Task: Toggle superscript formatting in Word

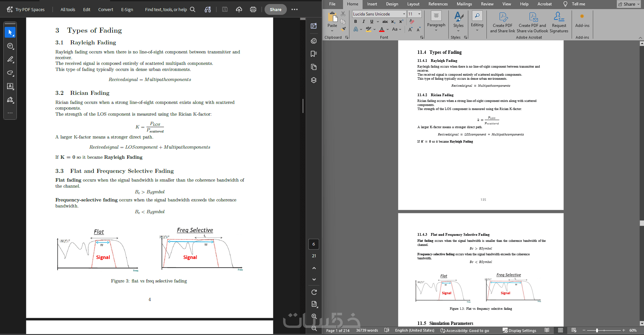Action: pyautogui.click(x=401, y=22)
